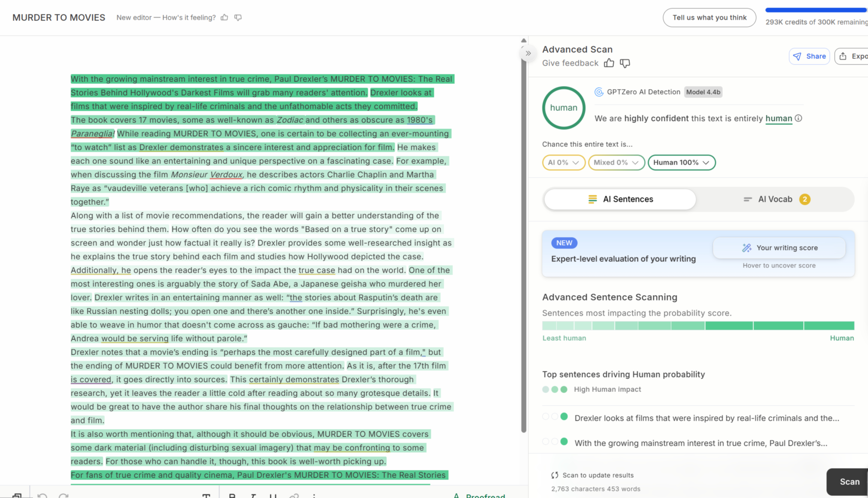Viewport: 868px width, 498px height.
Task: Give thumbs down feedback on Advanced Scan
Action: [x=625, y=63]
